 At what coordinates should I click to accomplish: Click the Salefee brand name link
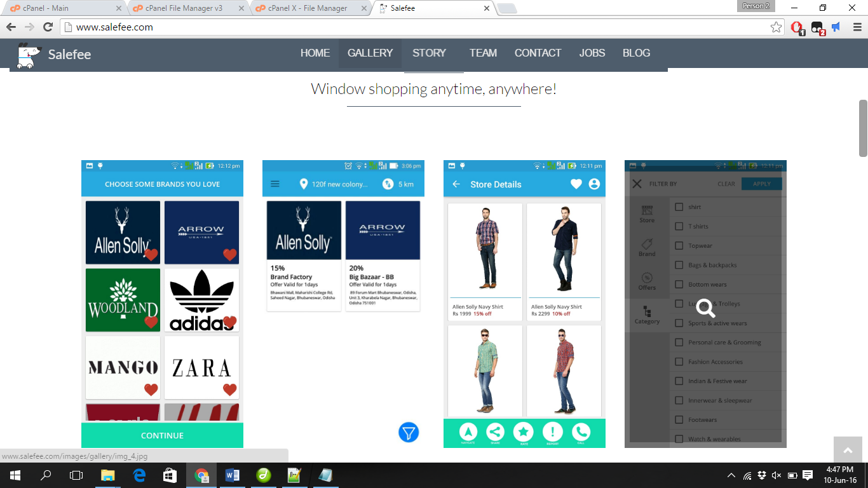69,55
